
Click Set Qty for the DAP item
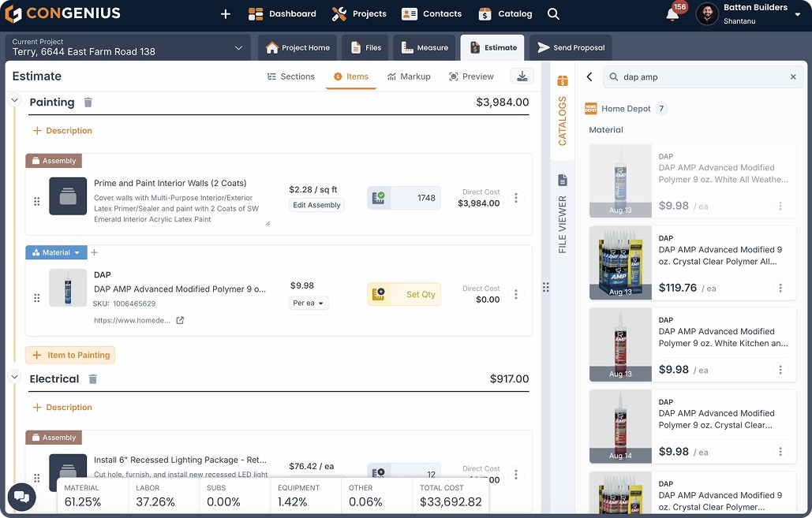(x=404, y=294)
